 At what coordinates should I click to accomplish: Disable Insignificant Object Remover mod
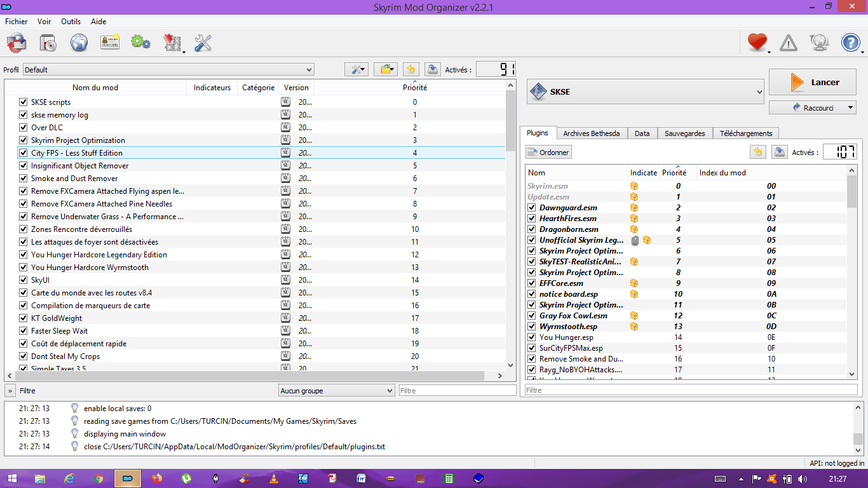click(24, 166)
